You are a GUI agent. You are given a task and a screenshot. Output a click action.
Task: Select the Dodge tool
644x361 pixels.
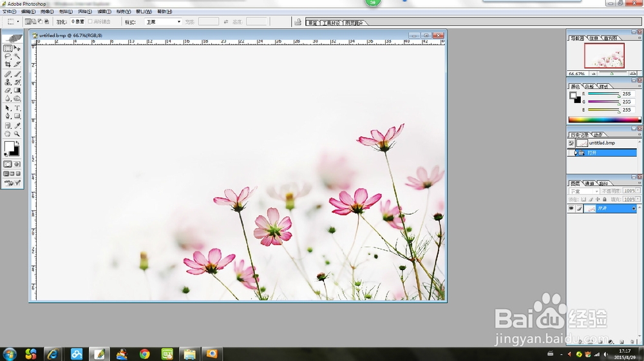(17, 99)
